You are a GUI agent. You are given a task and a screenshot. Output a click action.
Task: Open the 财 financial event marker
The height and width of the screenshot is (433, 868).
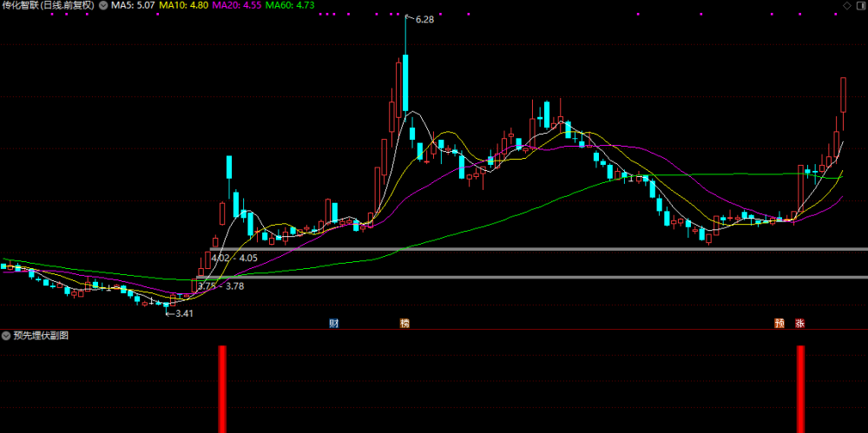pyautogui.click(x=334, y=324)
